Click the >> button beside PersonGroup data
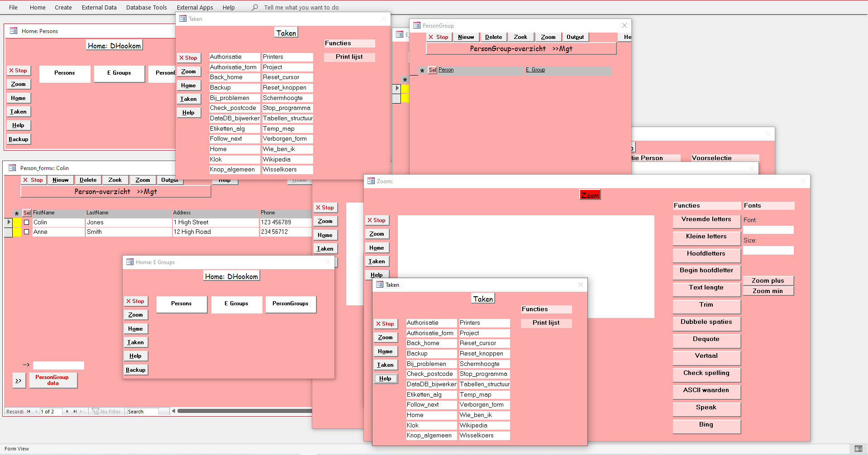The width and height of the screenshot is (868, 455). (x=19, y=380)
